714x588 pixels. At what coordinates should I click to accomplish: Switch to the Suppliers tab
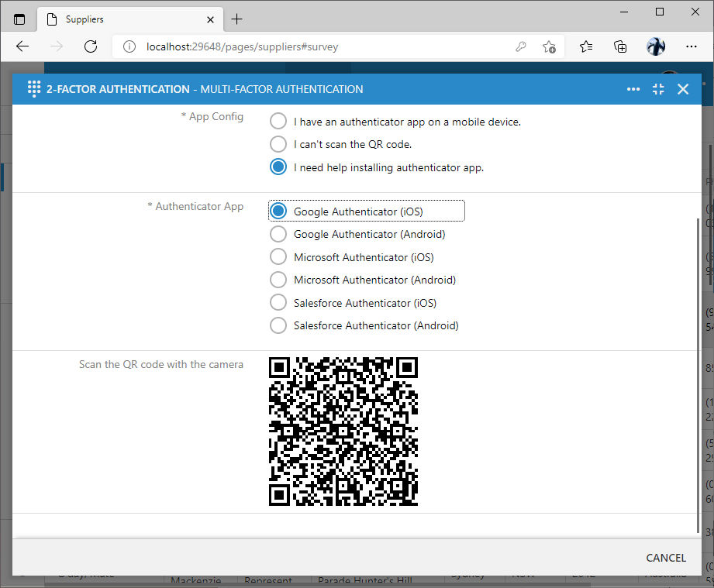116,19
